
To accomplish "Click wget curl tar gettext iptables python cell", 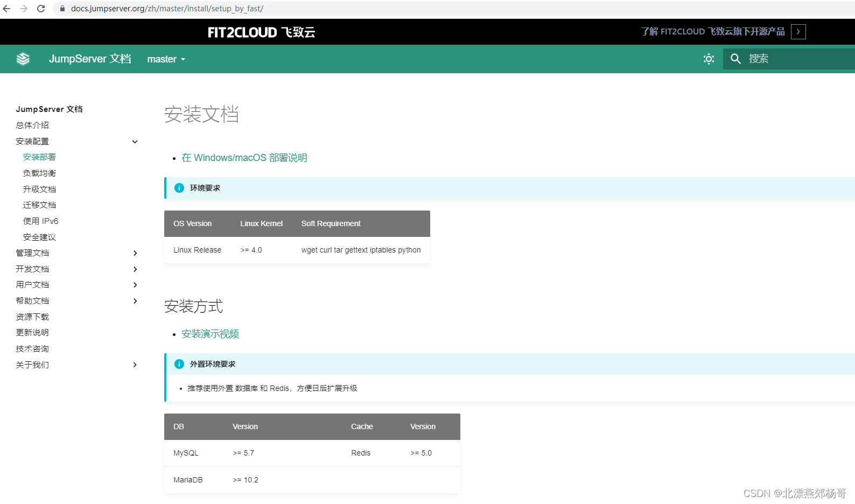I will 361,250.
